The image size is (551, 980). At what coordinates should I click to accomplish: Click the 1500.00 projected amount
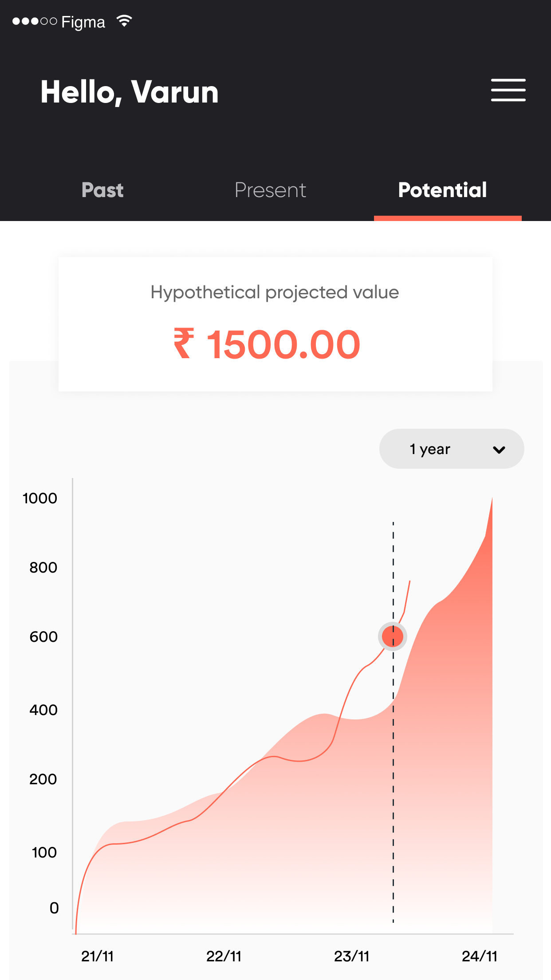coord(284,344)
